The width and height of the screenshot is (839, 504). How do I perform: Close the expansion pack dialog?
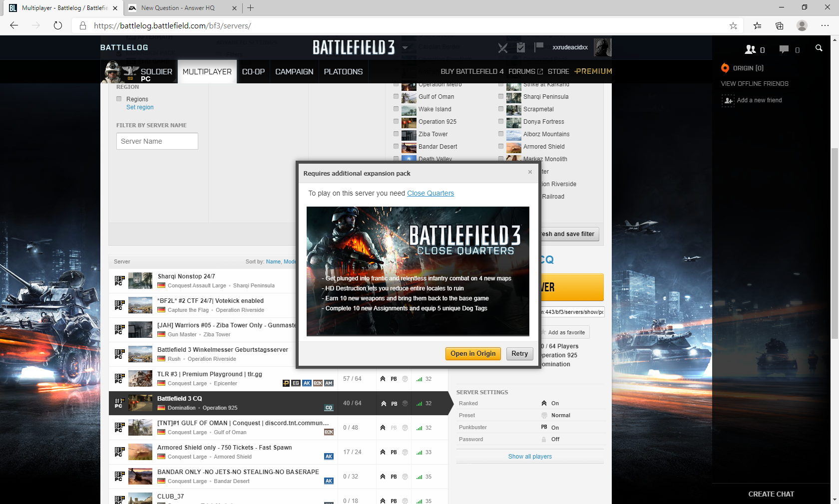[x=530, y=172]
